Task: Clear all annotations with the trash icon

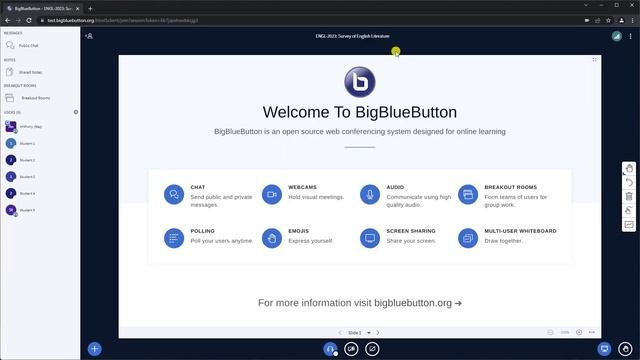Action: (629, 196)
